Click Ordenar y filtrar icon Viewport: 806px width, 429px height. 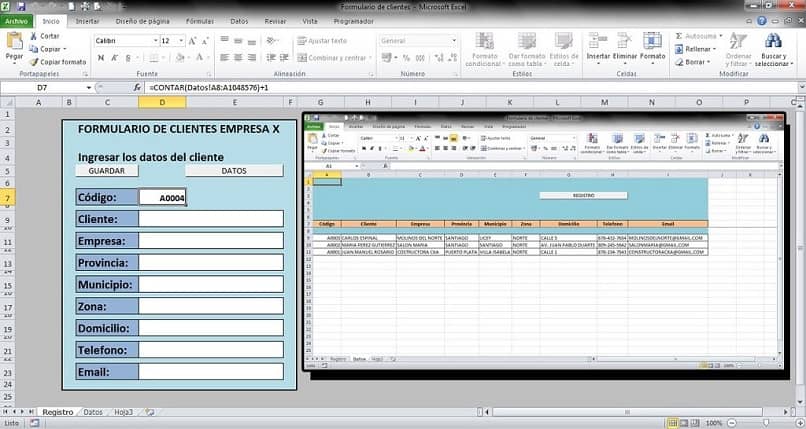(x=738, y=42)
